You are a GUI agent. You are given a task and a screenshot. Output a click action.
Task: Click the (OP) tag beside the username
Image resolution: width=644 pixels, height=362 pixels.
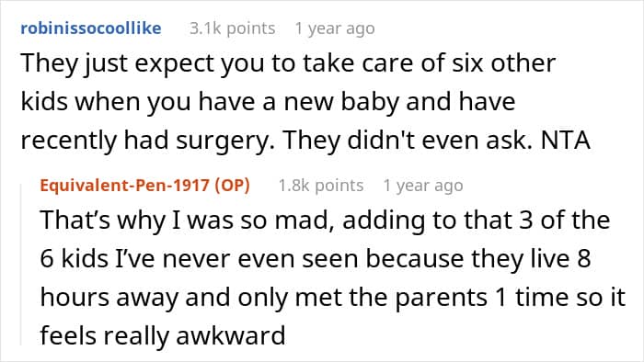pyautogui.click(x=233, y=186)
